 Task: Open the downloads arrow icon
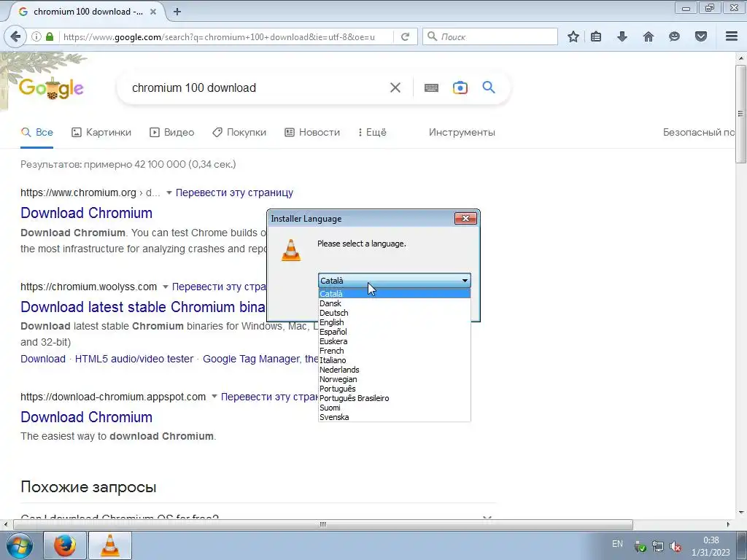pyautogui.click(x=622, y=36)
